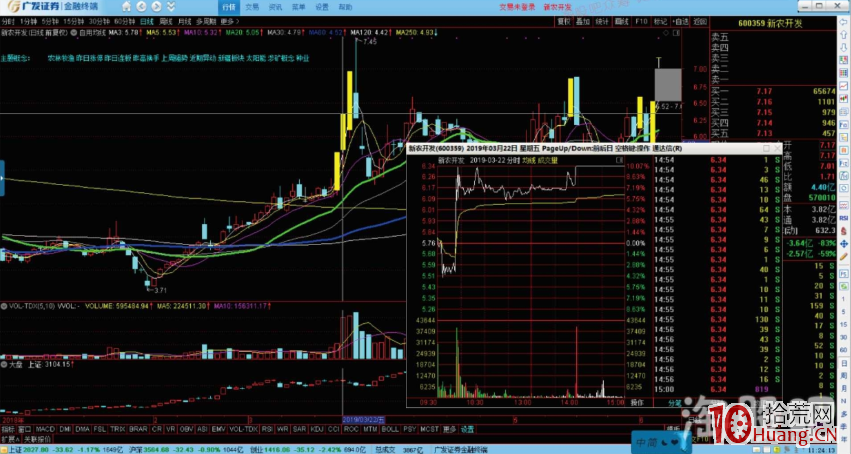Click the left arrow icon in right sidebar
This screenshot has height=454, width=851.
[x=844, y=23]
